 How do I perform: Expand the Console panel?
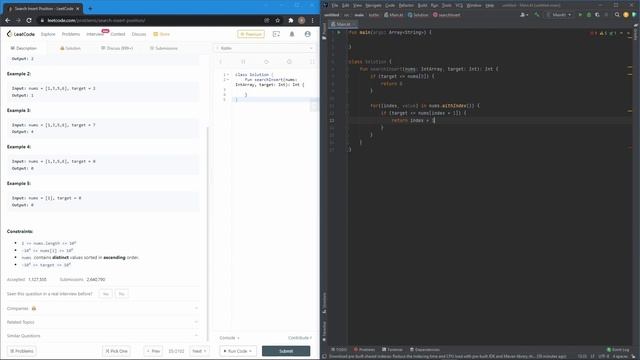229,338
